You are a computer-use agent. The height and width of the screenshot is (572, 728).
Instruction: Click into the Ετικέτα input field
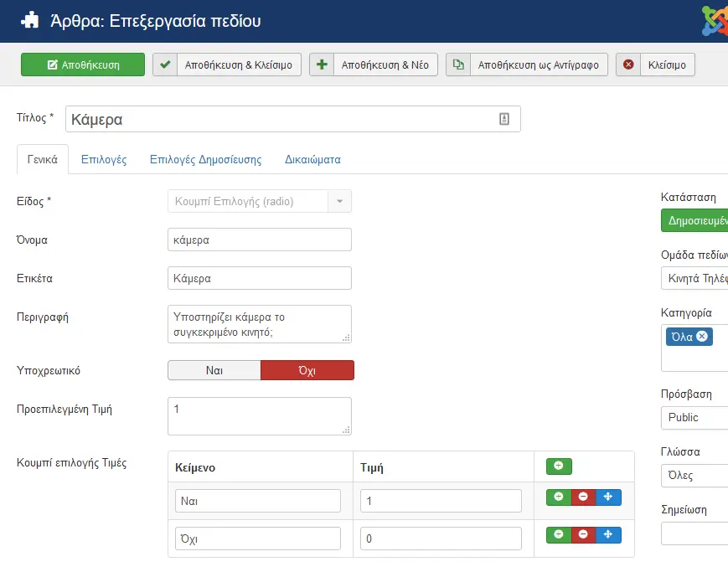pos(260,278)
